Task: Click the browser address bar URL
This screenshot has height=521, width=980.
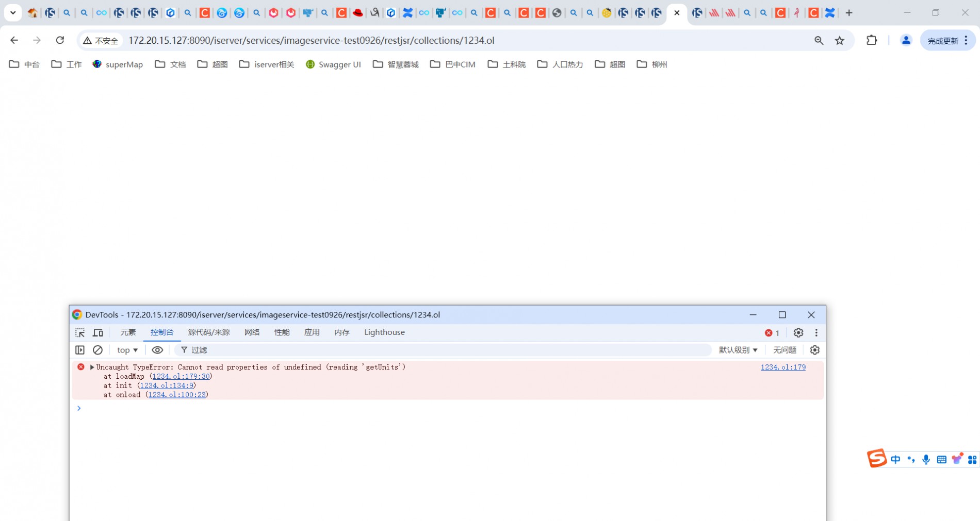Action: [x=312, y=40]
